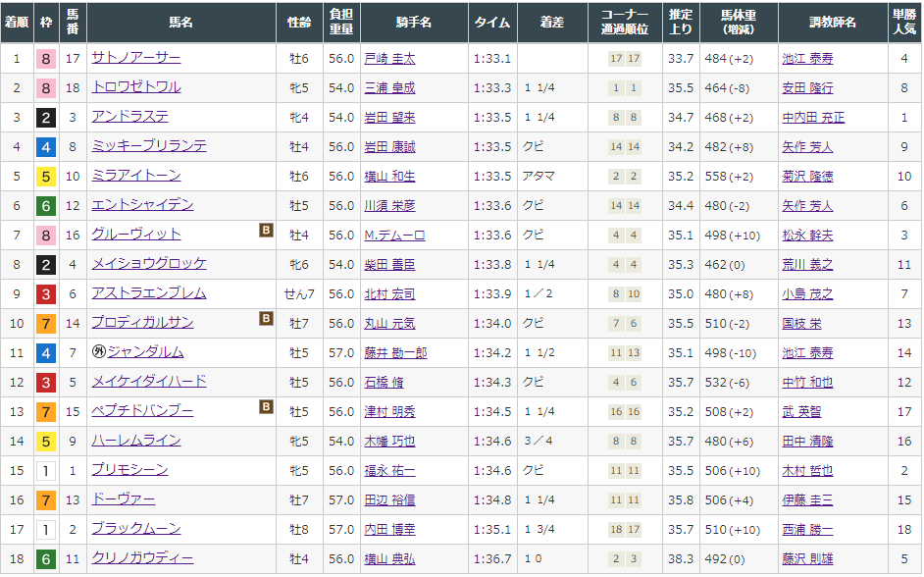This screenshot has height=577, width=924.
Task: Open jockey 北村 宏司 link
Action: tap(389, 293)
